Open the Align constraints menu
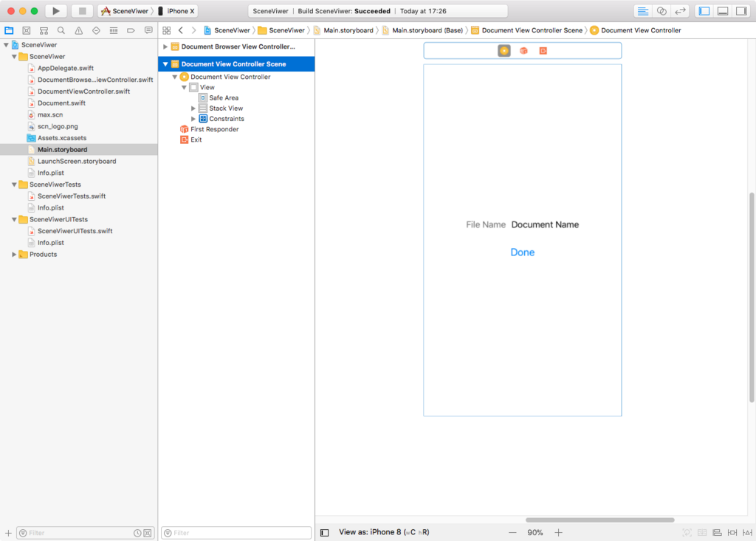This screenshot has width=756, height=541. point(717,532)
